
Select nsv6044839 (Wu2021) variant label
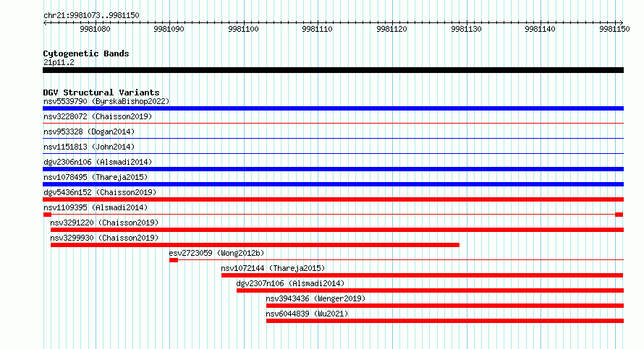click(308, 314)
